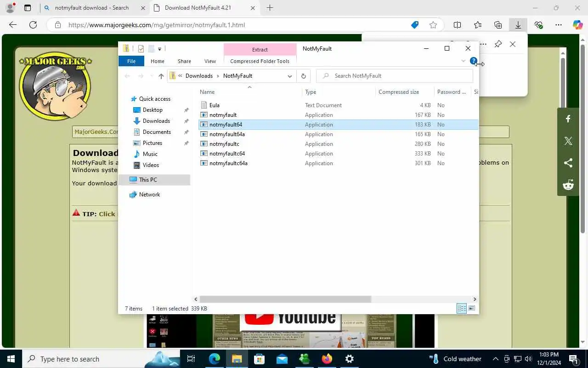
Task: Click the horizontal scrollbar left arrow
Action: [x=196, y=299]
